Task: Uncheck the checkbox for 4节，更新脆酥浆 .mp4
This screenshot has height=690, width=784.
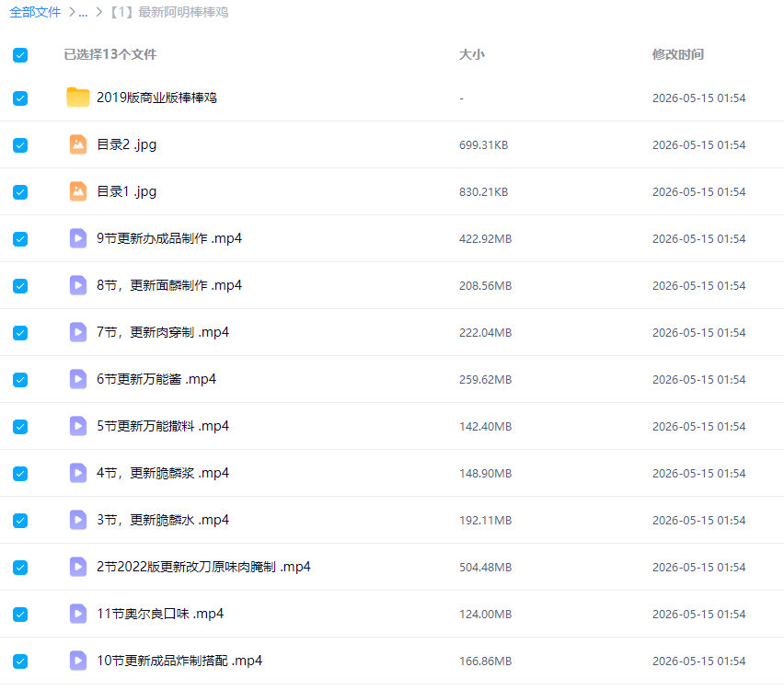Action: coord(20,474)
